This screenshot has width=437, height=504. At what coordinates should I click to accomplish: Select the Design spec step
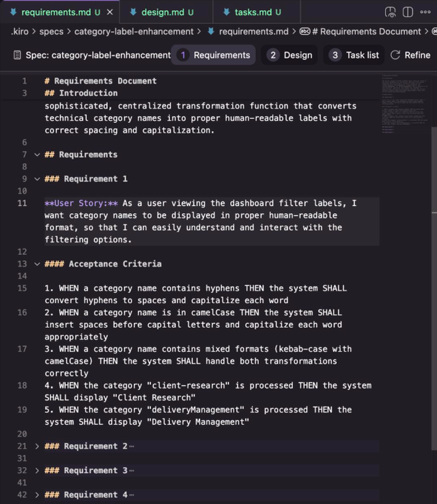click(x=290, y=55)
